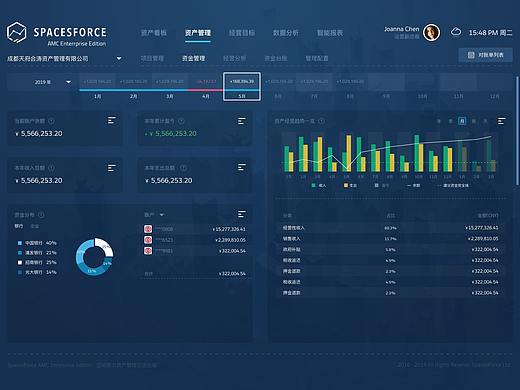Select the 资产管理 top tab
This screenshot has height=390, width=520.
pyautogui.click(x=198, y=33)
